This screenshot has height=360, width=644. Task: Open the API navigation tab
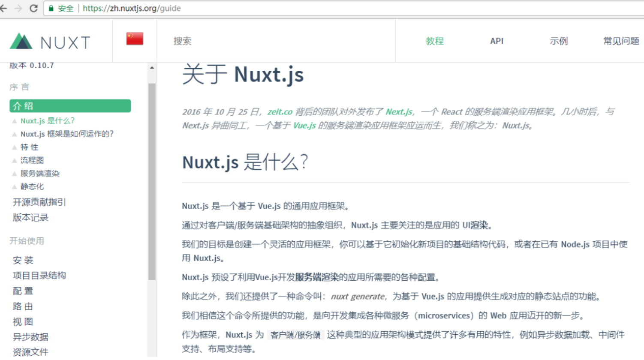[x=497, y=41]
